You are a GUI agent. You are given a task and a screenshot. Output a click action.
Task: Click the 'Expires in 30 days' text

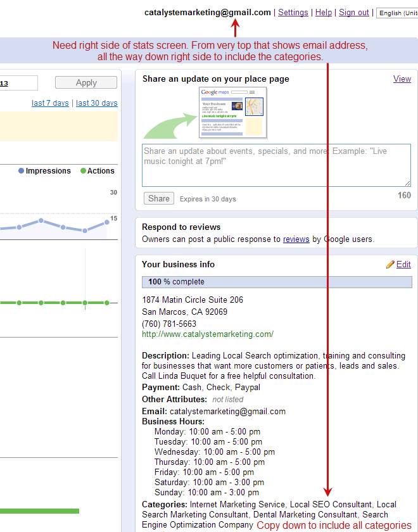tap(208, 199)
